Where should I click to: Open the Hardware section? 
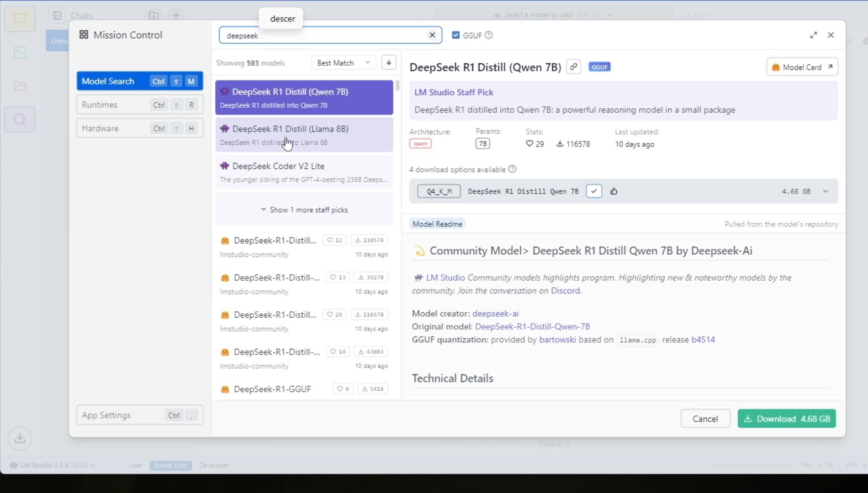tap(139, 128)
